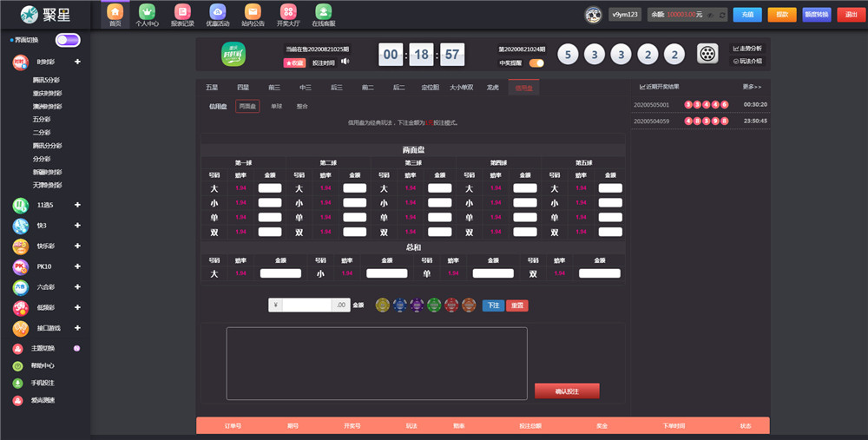This screenshot has width=868, height=440.
Task: Open the 首页 home icon
Action: [115, 12]
